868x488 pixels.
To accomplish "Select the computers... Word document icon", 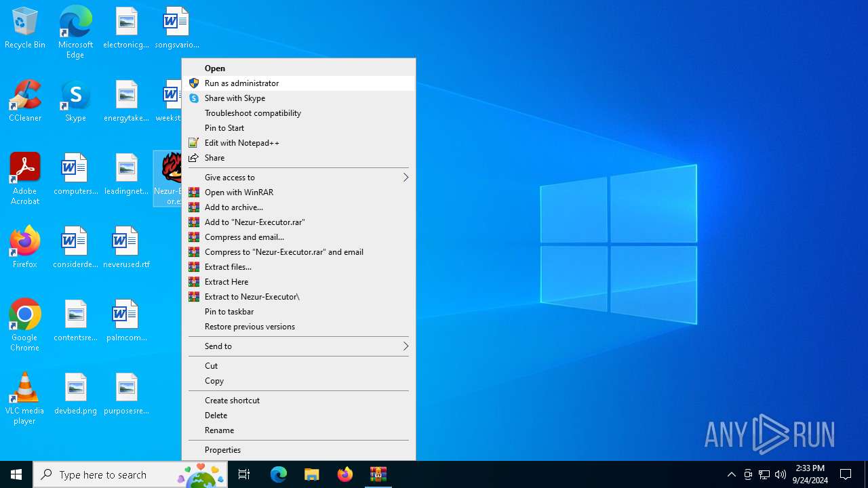I will (75, 175).
